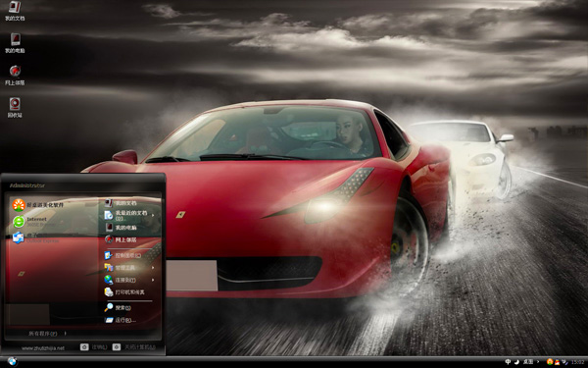Click the QQ penguin tray icon
The width and height of the screenshot is (588, 368).
pos(557,362)
